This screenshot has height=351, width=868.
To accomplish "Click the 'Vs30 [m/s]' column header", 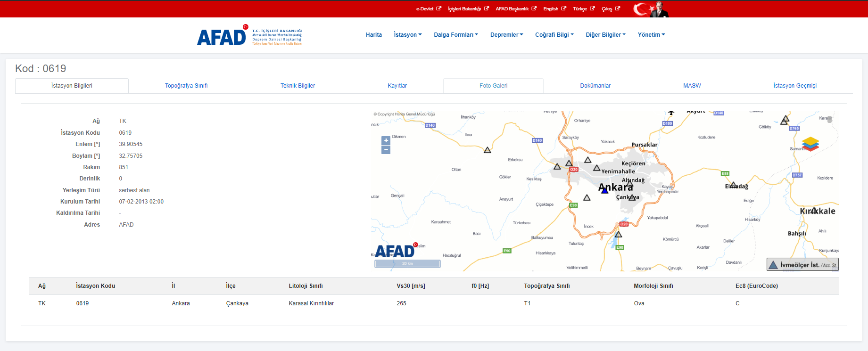I will pos(411,286).
